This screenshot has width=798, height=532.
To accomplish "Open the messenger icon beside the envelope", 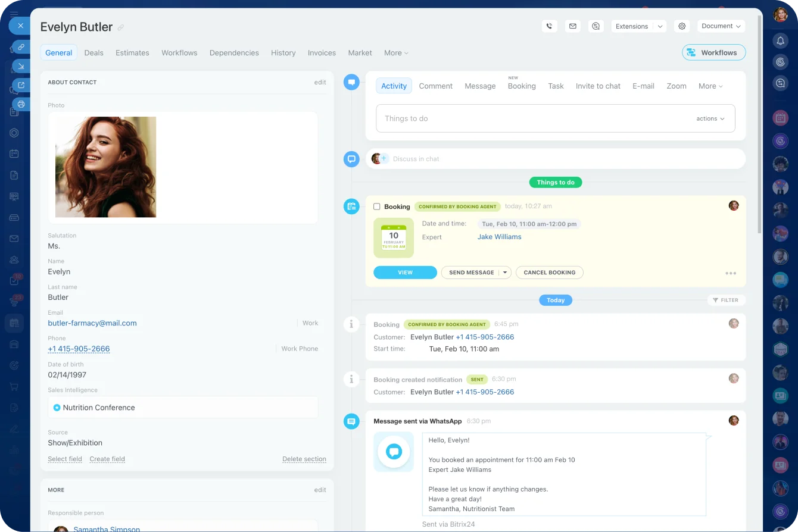I will point(596,26).
